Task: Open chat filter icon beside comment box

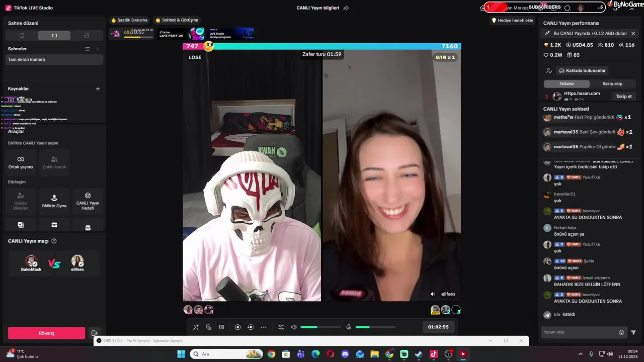Action: click(x=633, y=332)
